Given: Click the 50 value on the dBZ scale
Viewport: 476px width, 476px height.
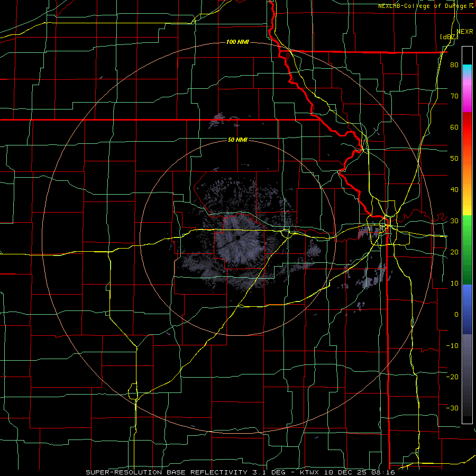Looking at the screenshot, I should click(x=454, y=159).
